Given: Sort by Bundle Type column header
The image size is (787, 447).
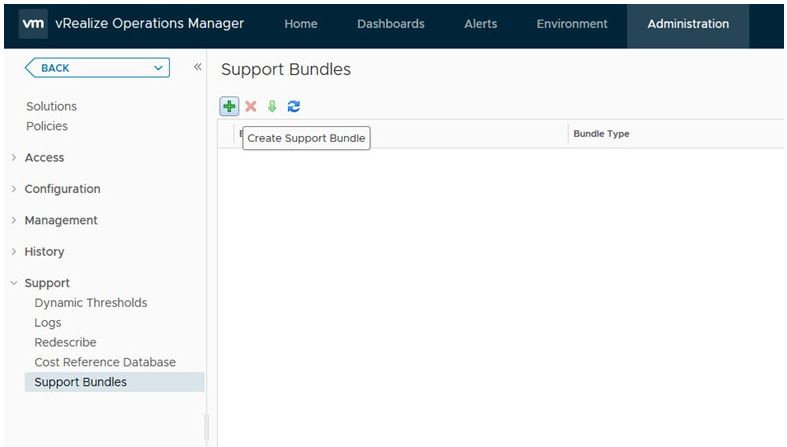Looking at the screenshot, I should [x=601, y=134].
